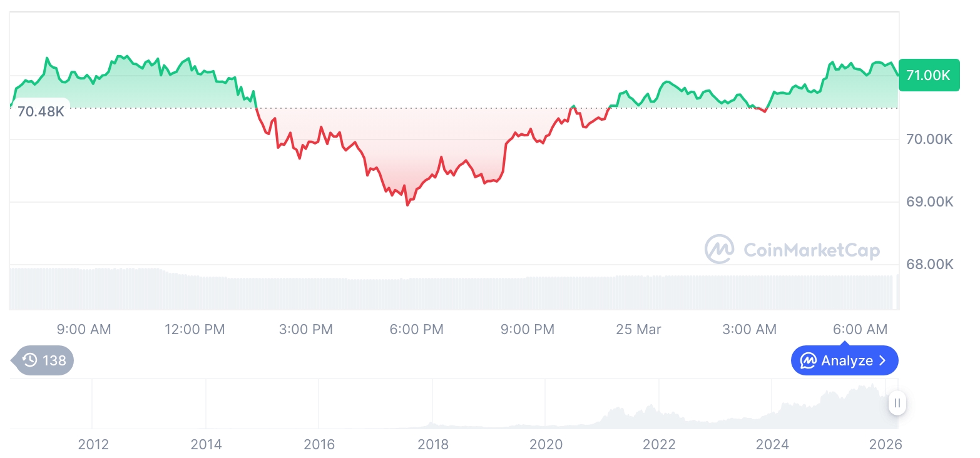Click the 12:00 PM time axis label
The image size is (980, 458).
click(x=195, y=329)
